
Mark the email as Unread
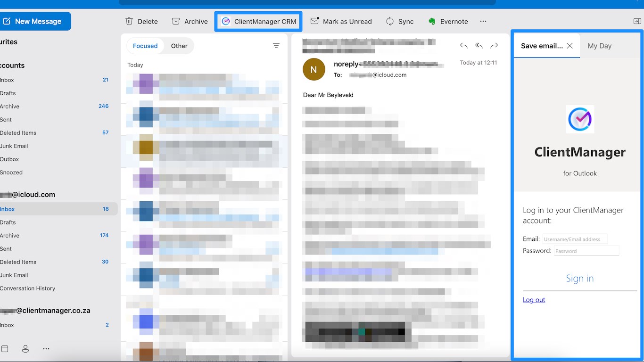341,21
